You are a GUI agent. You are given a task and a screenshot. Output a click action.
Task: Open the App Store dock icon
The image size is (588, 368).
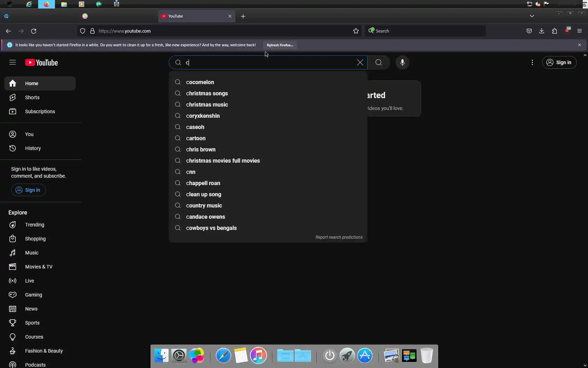(365, 356)
